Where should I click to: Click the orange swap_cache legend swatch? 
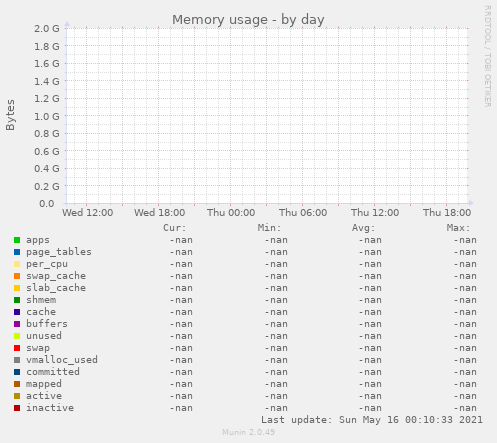(x=17, y=276)
